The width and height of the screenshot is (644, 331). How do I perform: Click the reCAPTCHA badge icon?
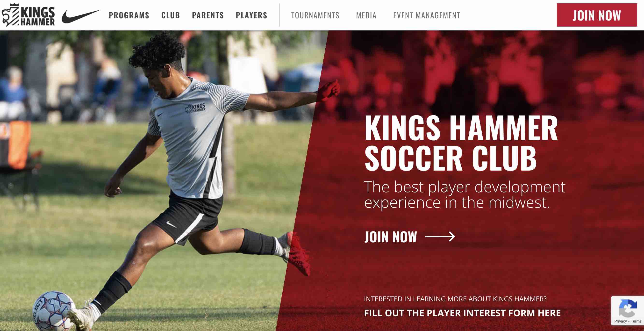(628, 308)
